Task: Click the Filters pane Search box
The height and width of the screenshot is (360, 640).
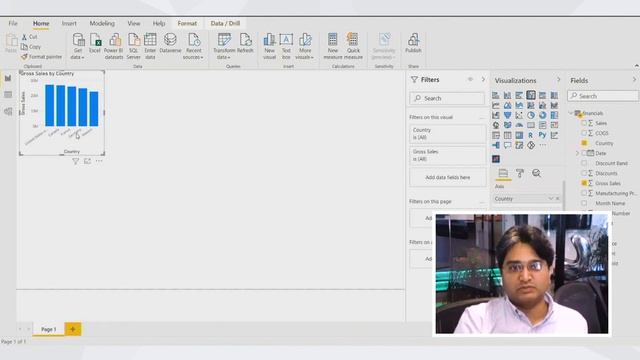Action: [447, 98]
